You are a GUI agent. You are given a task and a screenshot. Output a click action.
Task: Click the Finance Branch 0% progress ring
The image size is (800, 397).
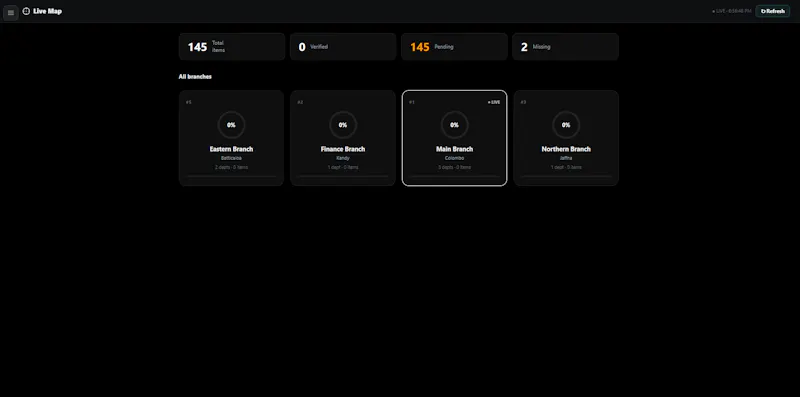[343, 125]
